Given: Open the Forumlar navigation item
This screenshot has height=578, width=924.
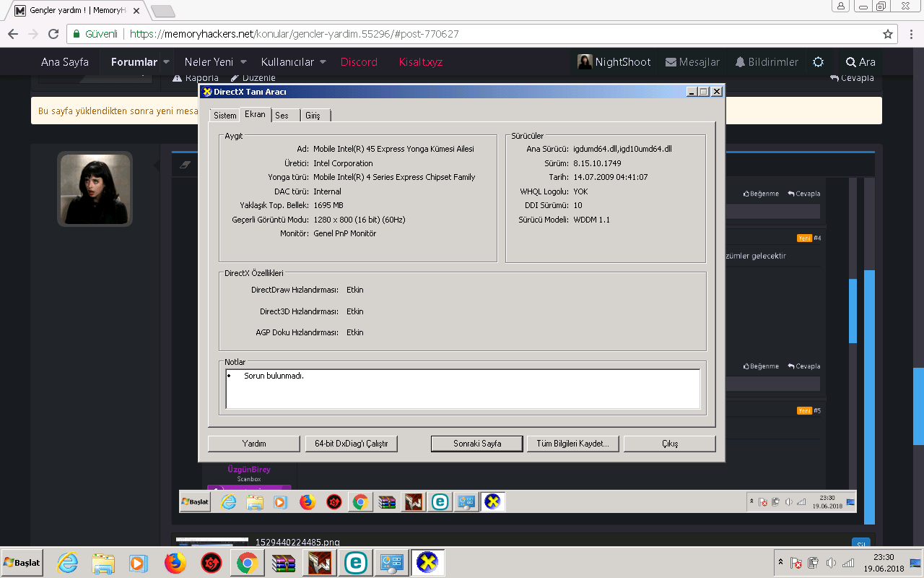Looking at the screenshot, I should [134, 62].
